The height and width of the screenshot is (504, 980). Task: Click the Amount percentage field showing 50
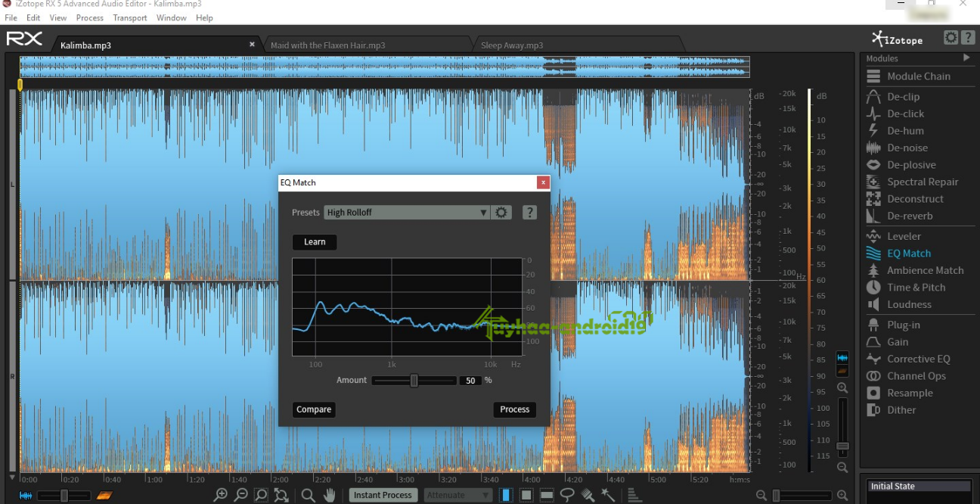point(470,381)
